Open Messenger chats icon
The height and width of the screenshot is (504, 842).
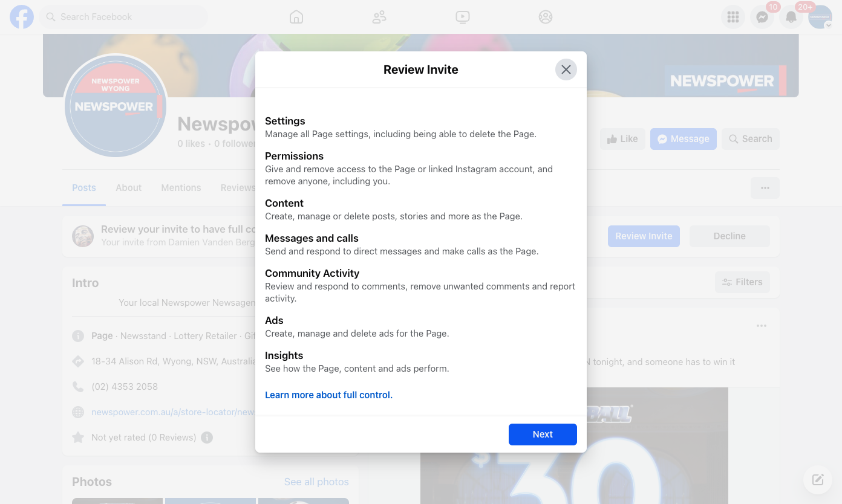pos(762,17)
